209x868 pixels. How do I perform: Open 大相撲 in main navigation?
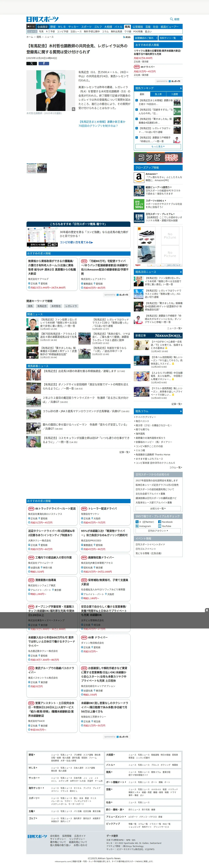[x=108, y=27]
